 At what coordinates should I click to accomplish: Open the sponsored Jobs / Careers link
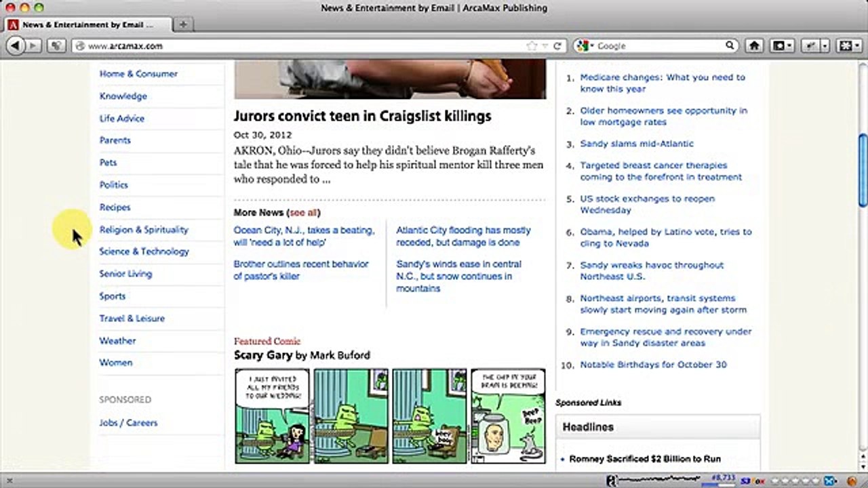(x=129, y=423)
